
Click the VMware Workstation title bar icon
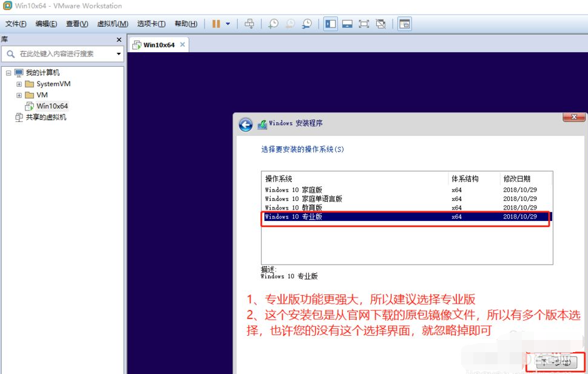pos(7,5)
